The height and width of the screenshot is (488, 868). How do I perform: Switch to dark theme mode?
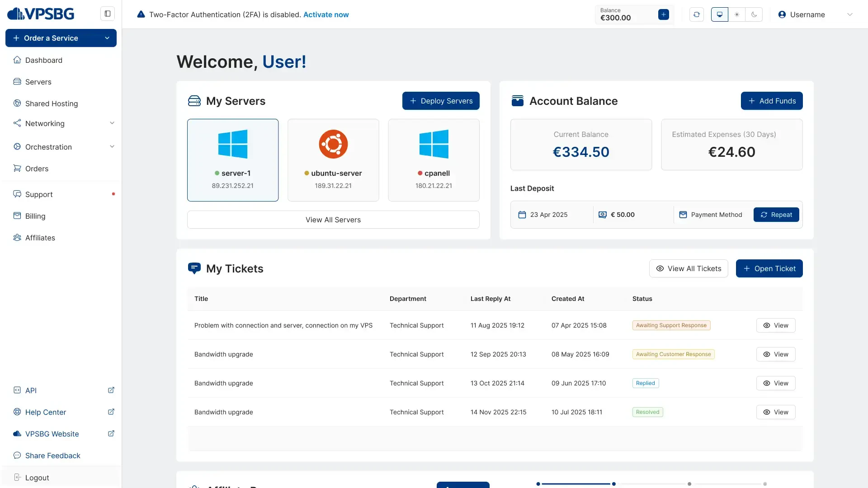coord(754,14)
